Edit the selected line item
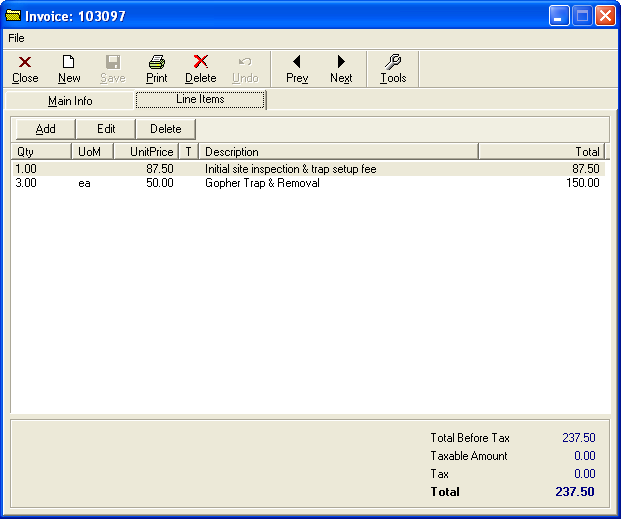The width and height of the screenshot is (621, 519). click(106, 129)
